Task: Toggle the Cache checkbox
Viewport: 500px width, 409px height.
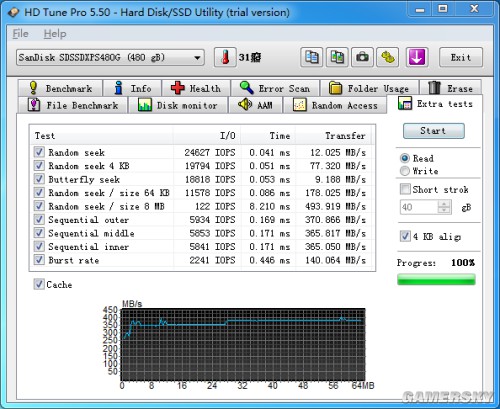Action: coord(39,284)
